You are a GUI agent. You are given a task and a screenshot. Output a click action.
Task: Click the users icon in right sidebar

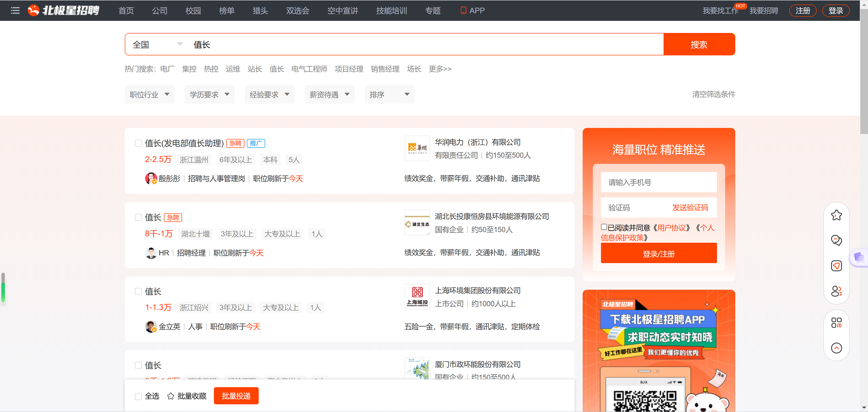(836, 291)
